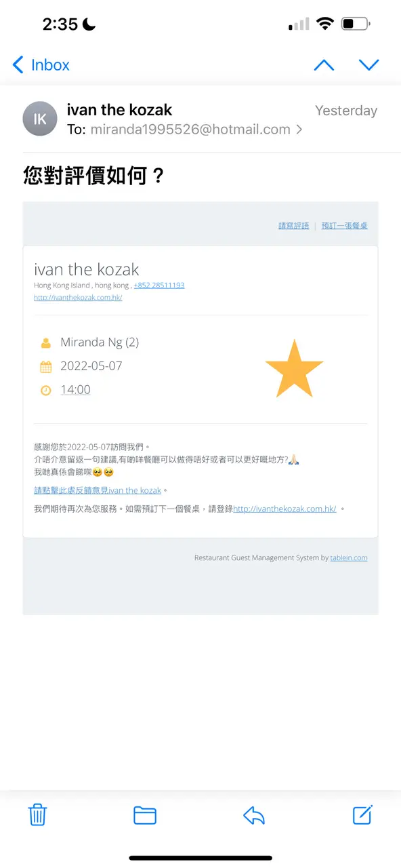The height and width of the screenshot is (868, 401).
Task: Compose a new message with pencil icon
Action: 363,814
